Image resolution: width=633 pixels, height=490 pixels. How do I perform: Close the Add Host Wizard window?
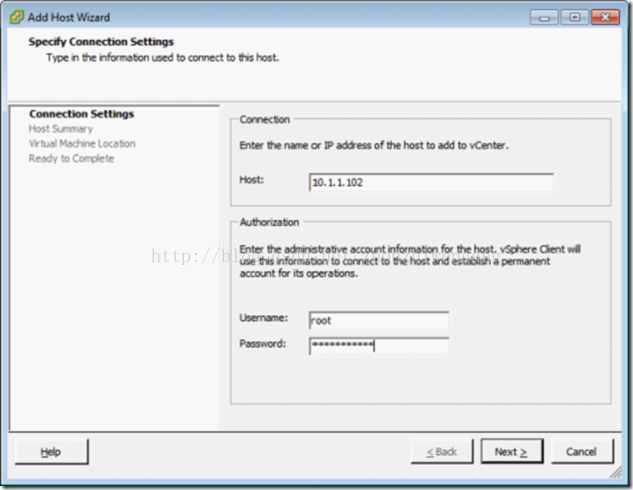pos(605,17)
